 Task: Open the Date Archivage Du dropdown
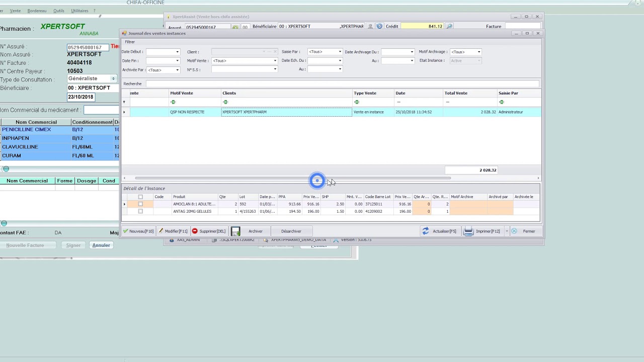[412, 52]
